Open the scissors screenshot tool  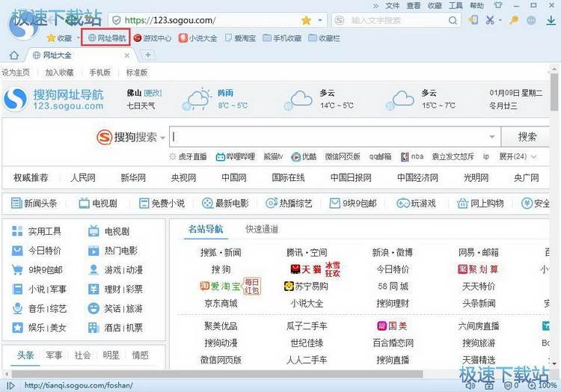tap(490, 20)
